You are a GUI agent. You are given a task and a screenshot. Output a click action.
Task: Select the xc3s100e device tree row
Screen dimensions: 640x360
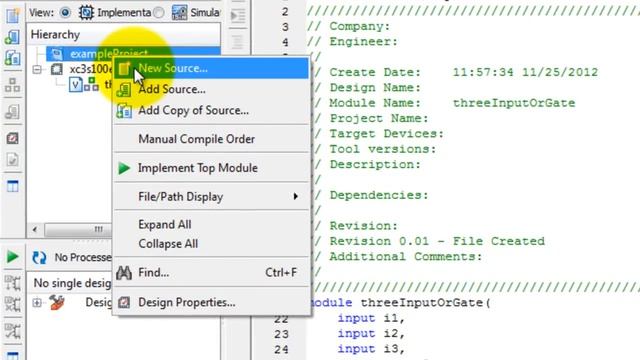[91, 69]
